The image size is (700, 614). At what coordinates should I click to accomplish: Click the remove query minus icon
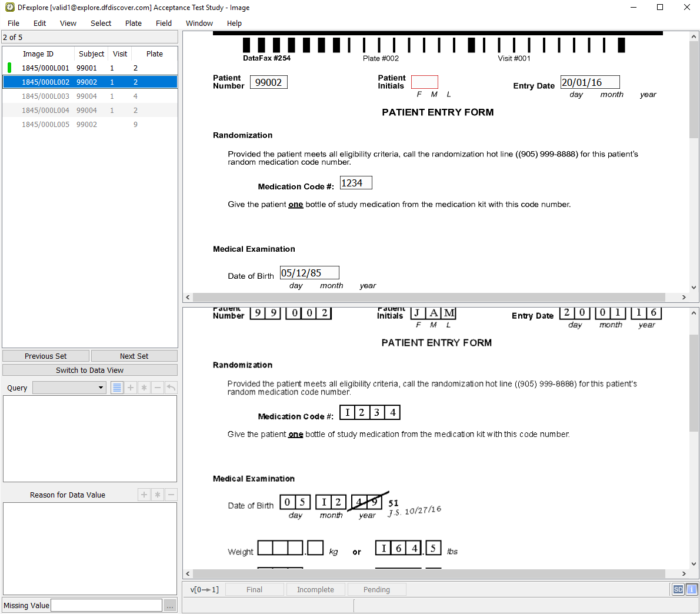pyautogui.click(x=158, y=388)
